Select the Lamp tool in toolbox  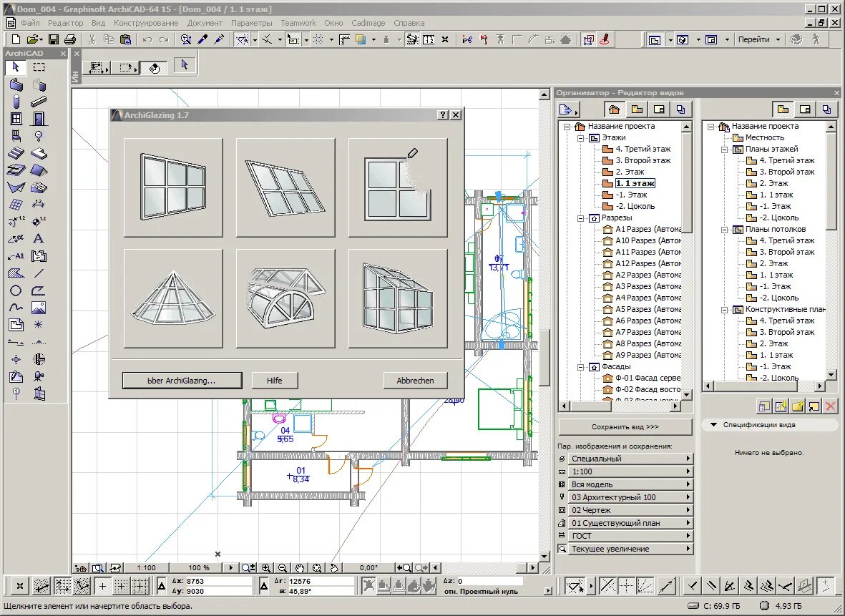(x=39, y=136)
